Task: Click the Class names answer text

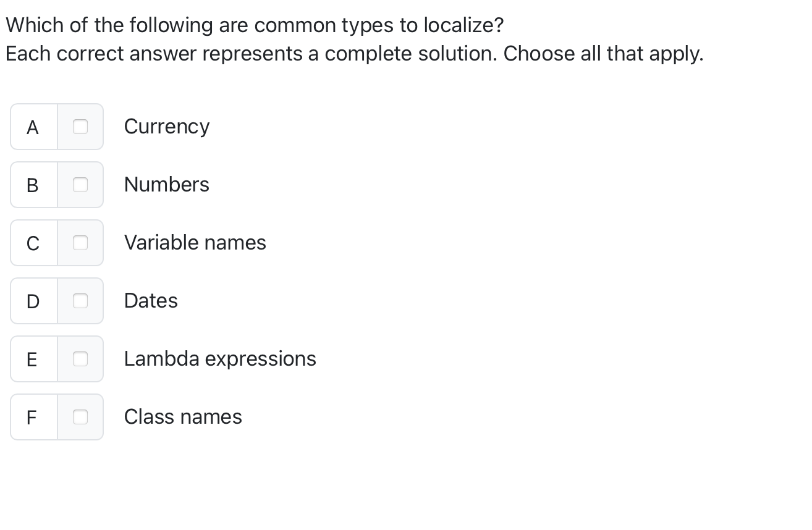Action: [x=183, y=417]
